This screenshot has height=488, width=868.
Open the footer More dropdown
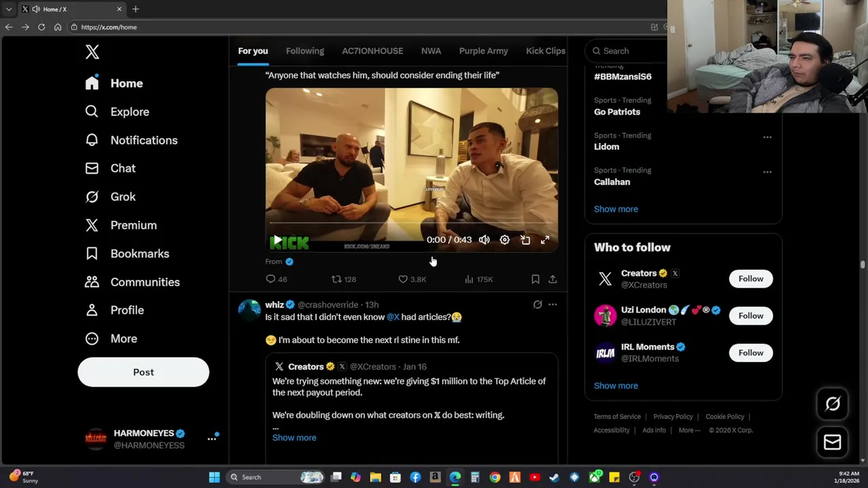(x=689, y=430)
